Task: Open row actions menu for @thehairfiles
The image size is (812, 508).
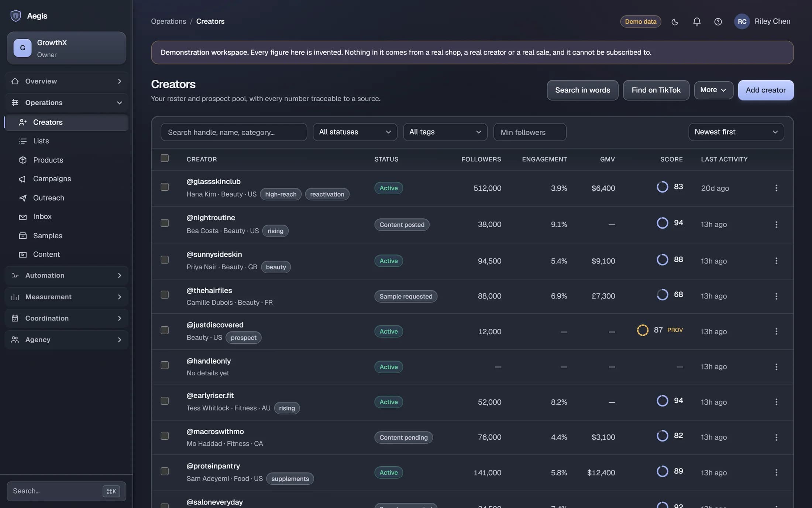Action: point(776,296)
